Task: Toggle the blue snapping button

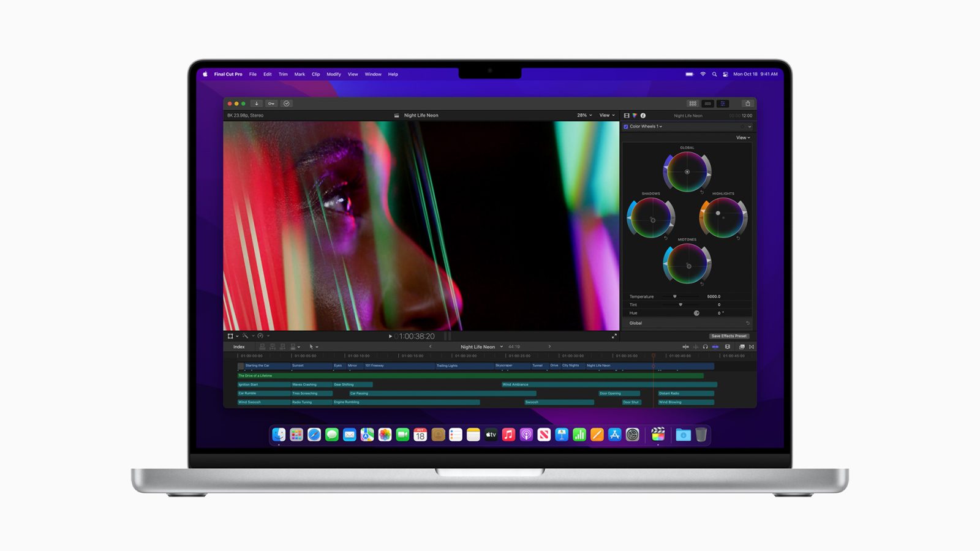Action: [x=715, y=347]
